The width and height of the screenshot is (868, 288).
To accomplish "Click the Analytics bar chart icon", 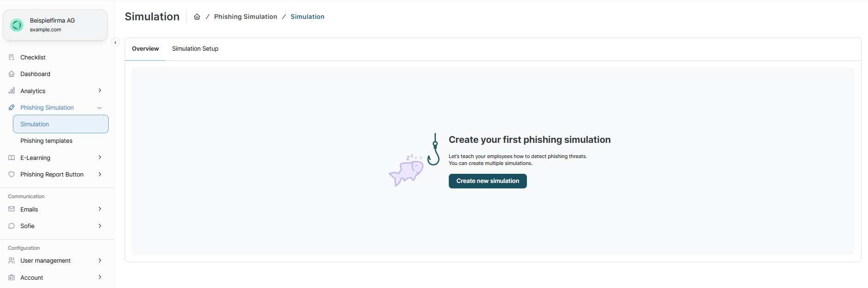I will click(12, 91).
